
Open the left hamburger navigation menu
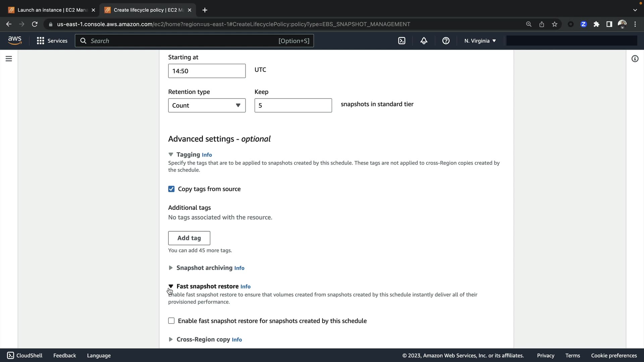click(x=9, y=59)
